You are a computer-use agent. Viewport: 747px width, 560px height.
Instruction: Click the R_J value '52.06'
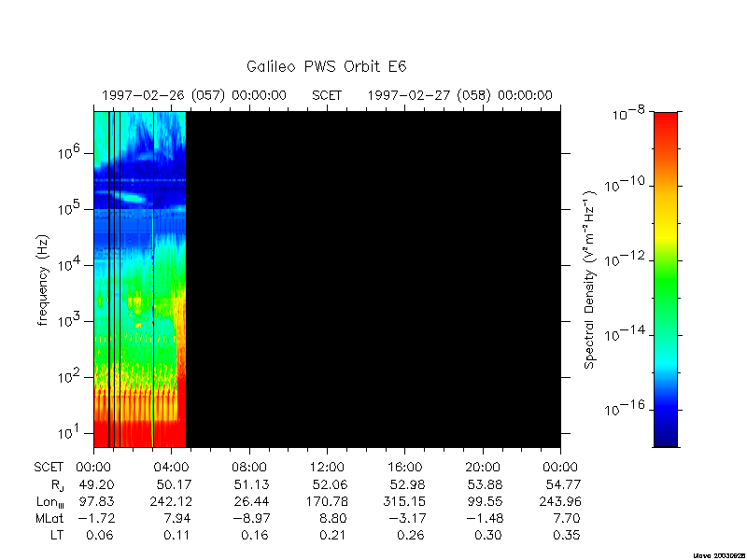pyautogui.click(x=330, y=484)
